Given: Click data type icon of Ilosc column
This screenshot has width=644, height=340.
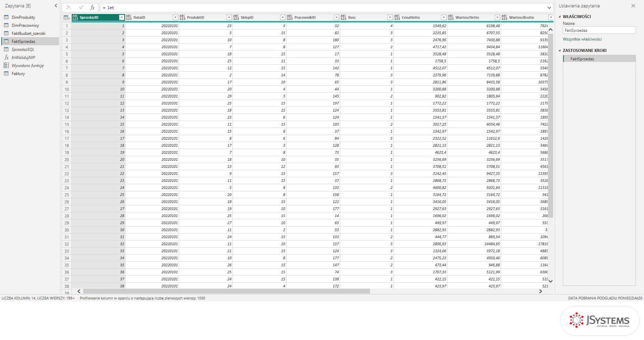Looking at the screenshot, I should point(343,17).
